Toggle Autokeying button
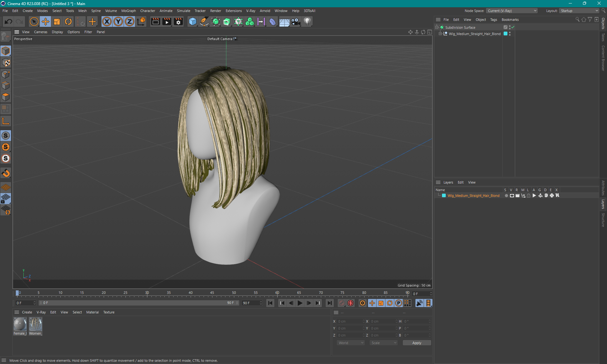 [x=351, y=303]
